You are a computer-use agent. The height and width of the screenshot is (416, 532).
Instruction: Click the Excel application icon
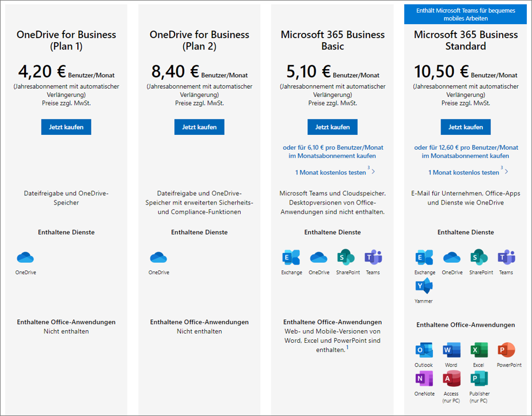478,350
